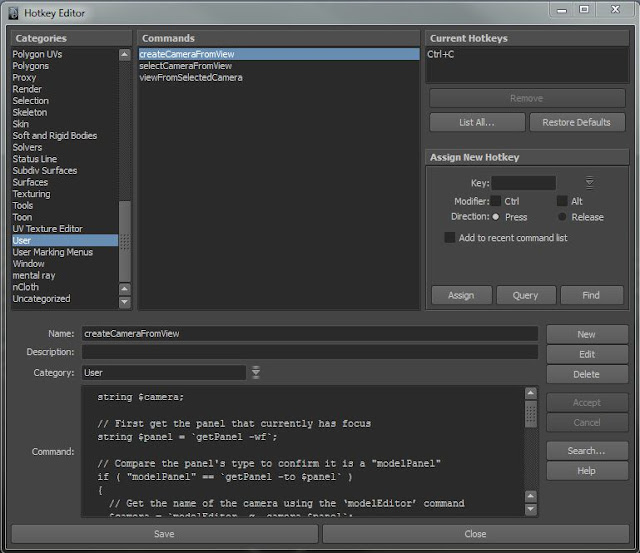Image resolution: width=640 pixels, height=553 pixels.
Task: Save the hotkey settings
Action: tap(164, 534)
